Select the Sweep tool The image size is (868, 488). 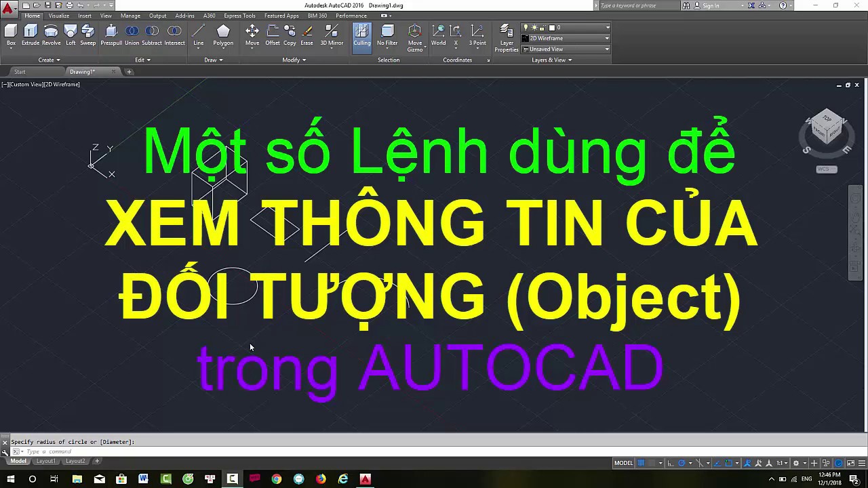click(88, 35)
